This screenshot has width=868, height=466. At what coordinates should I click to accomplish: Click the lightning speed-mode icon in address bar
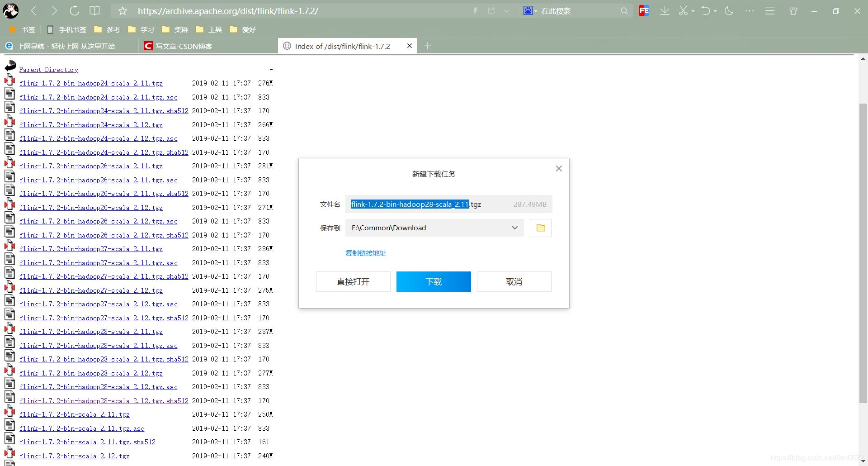(476, 11)
